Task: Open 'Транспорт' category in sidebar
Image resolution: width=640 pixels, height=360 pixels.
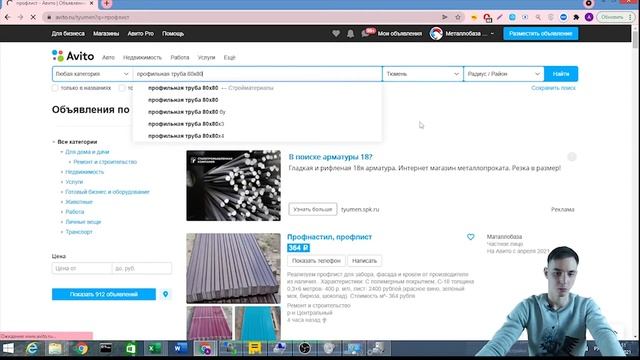Action: pos(79,232)
